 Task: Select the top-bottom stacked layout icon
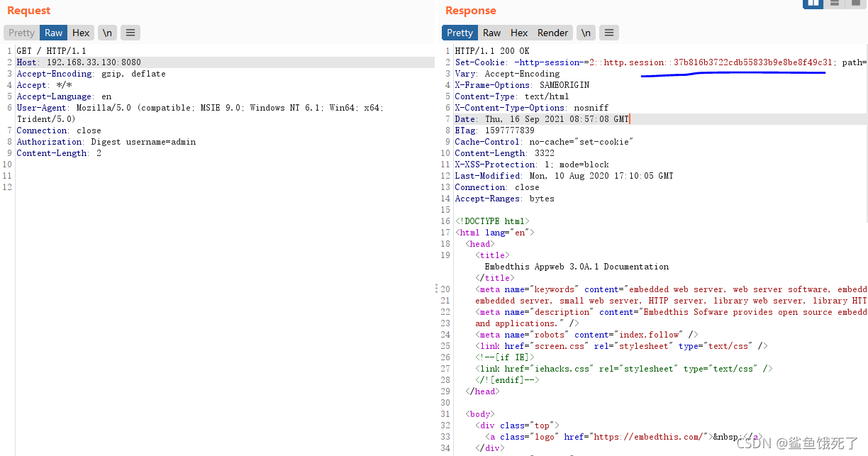(834, 4)
